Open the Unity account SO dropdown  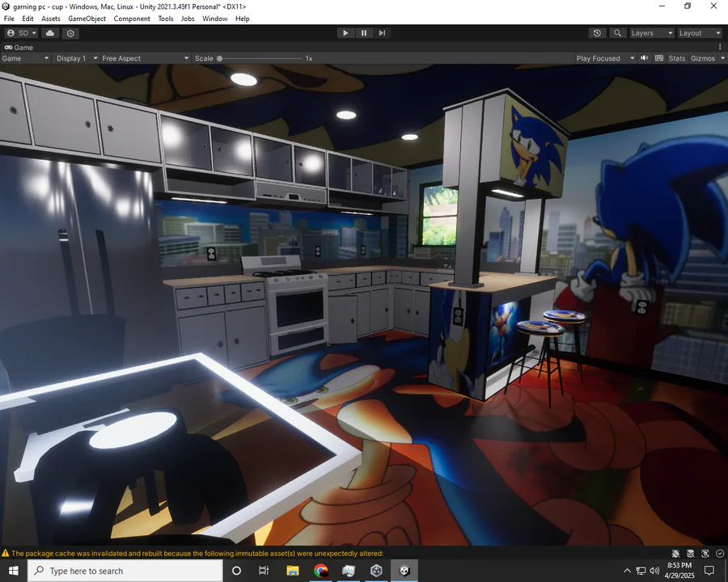click(22, 33)
